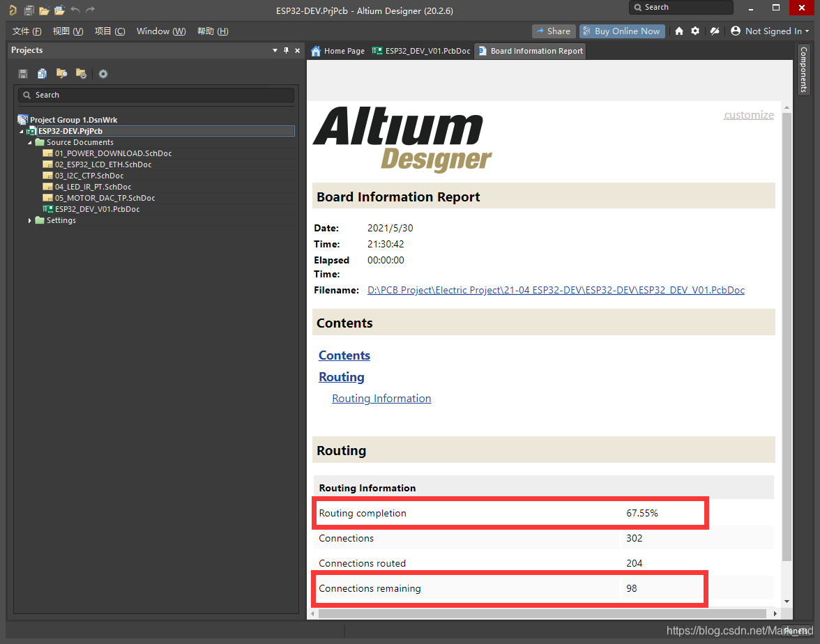Open the 项目 (C) menu
820x644 pixels.
pos(109,31)
